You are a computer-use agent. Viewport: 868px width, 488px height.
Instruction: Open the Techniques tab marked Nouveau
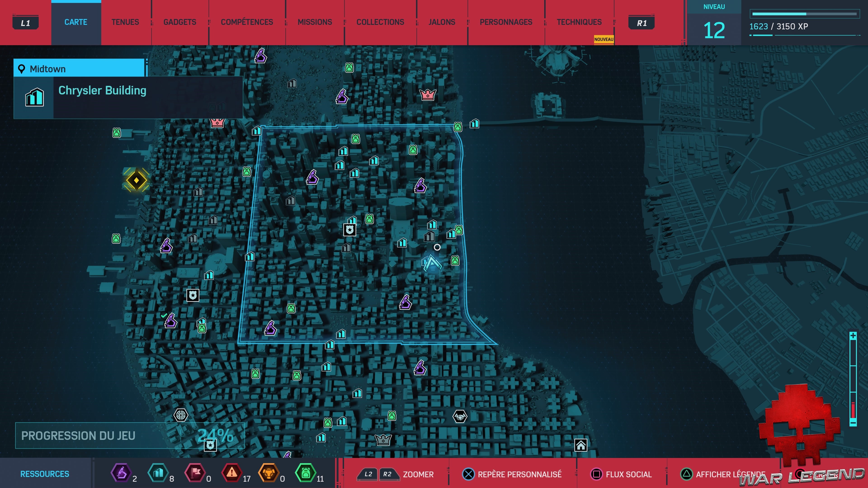(579, 22)
